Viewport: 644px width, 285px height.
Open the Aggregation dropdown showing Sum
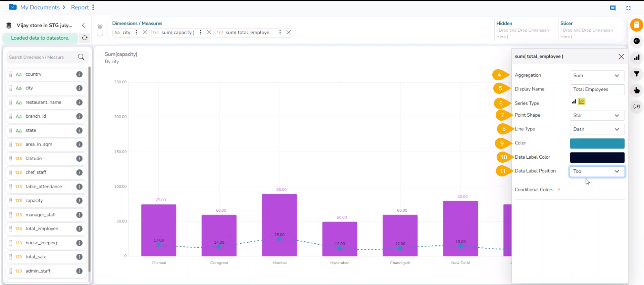coord(597,76)
